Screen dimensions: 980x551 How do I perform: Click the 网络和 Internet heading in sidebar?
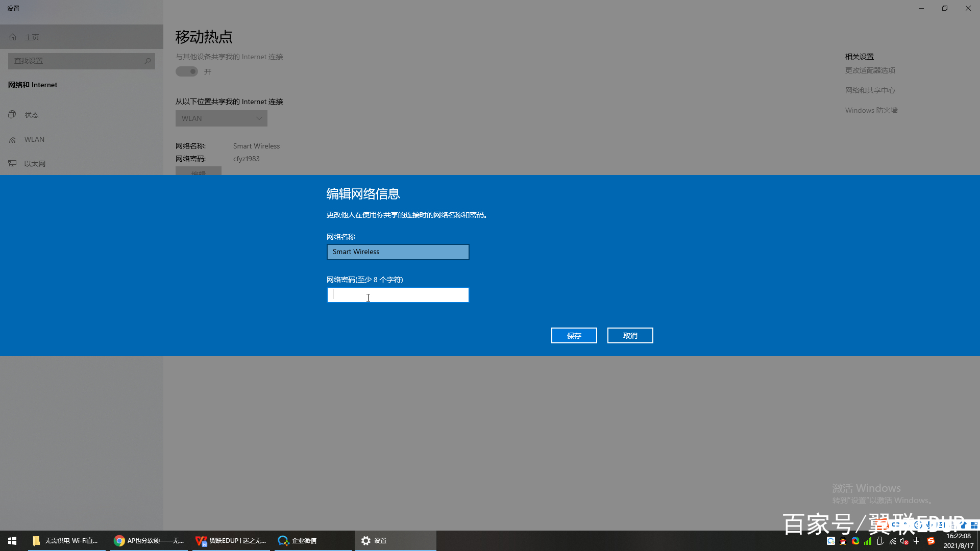click(33, 85)
